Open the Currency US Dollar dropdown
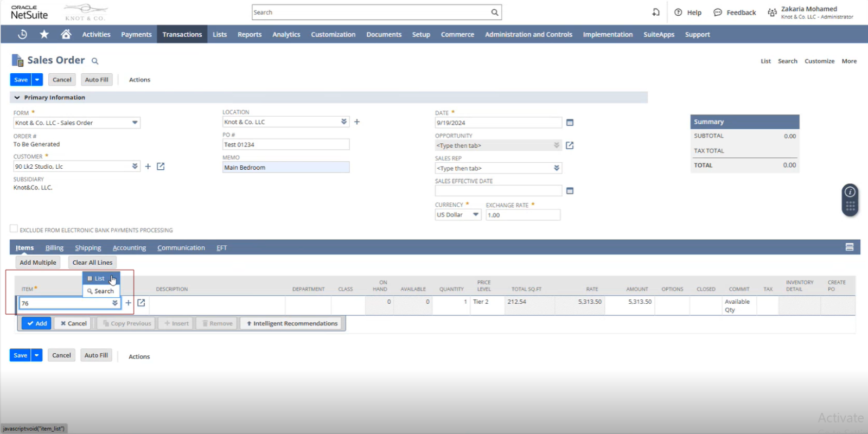Viewport: 868px width, 434px height. coord(475,215)
